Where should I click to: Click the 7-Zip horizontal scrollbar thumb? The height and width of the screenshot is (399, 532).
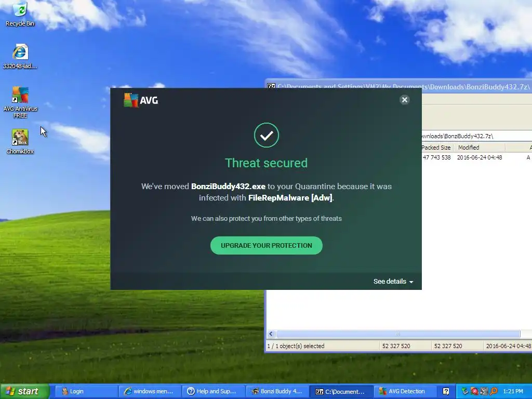click(x=397, y=334)
